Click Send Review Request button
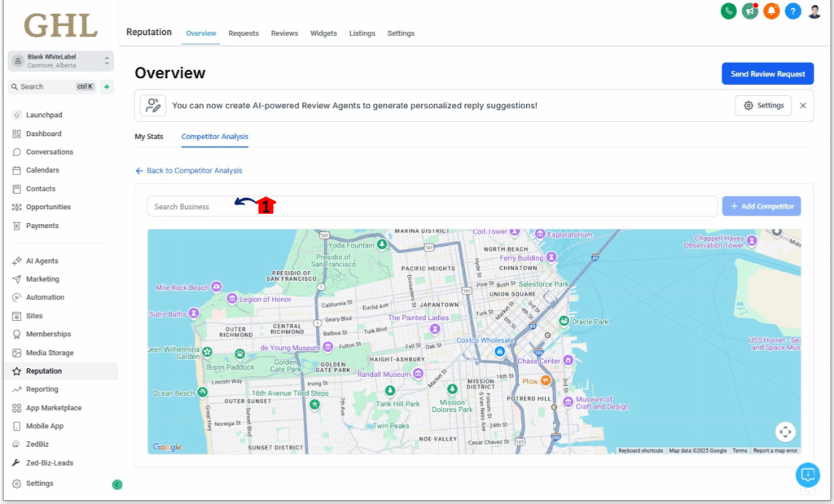The width and height of the screenshot is (834, 504). [x=767, y=74]
